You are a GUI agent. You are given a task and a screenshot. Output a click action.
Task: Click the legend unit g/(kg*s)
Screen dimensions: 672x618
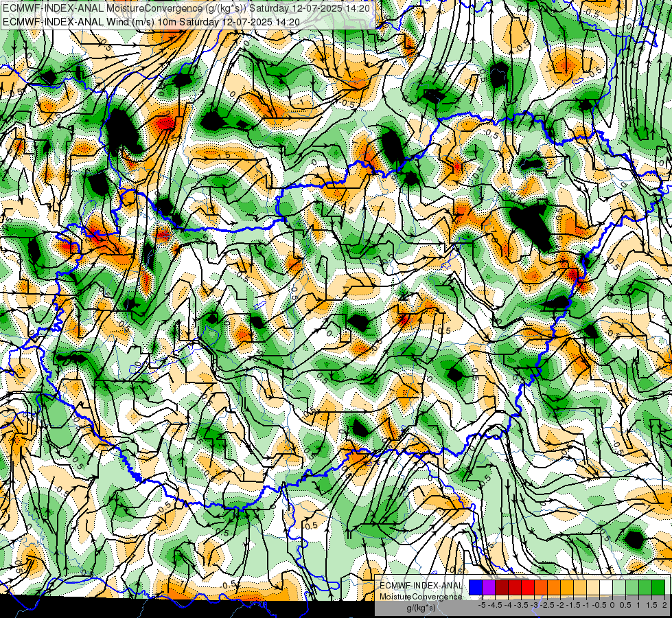point(421,608)
